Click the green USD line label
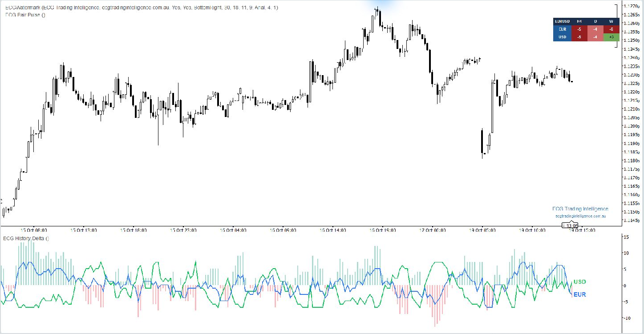 tap(580, 282)
